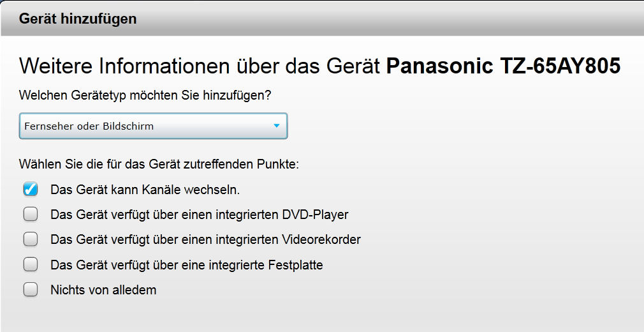Tick the integrated DVD-Player checkbox
Viewport: 644px width, 332px height.
coord(31,215)
